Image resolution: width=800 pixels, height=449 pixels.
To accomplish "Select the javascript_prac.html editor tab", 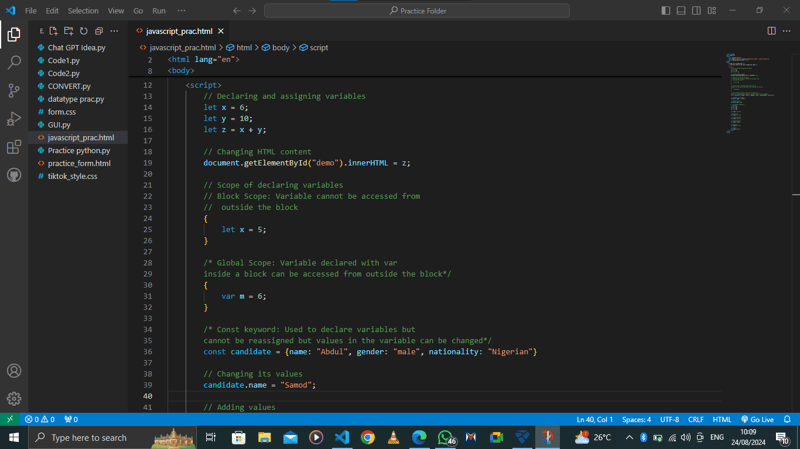I will pos(179,31).
